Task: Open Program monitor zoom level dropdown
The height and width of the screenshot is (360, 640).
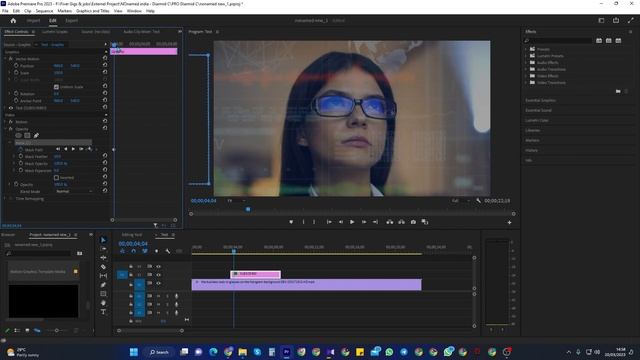Action: click(236, 201)
